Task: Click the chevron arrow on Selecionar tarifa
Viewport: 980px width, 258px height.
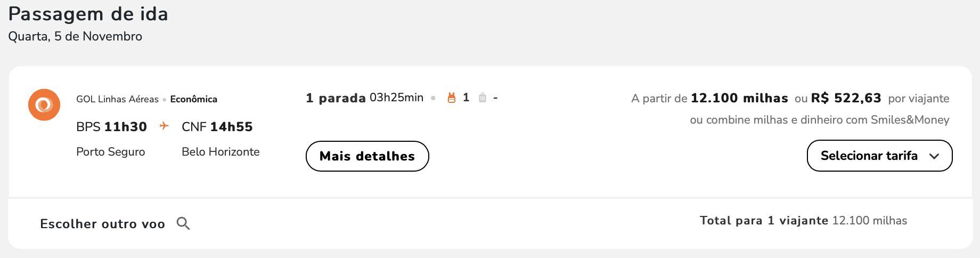Action: click(934, 156)
